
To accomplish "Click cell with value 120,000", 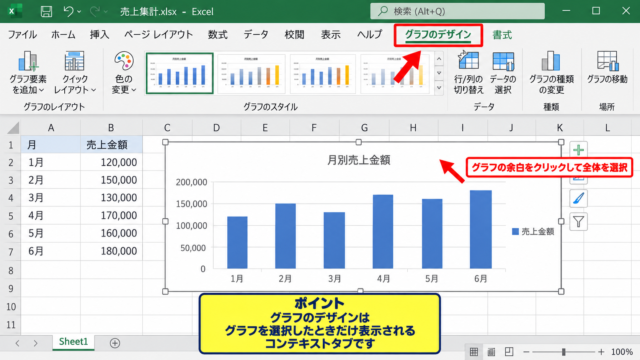I will pos(111,162).
